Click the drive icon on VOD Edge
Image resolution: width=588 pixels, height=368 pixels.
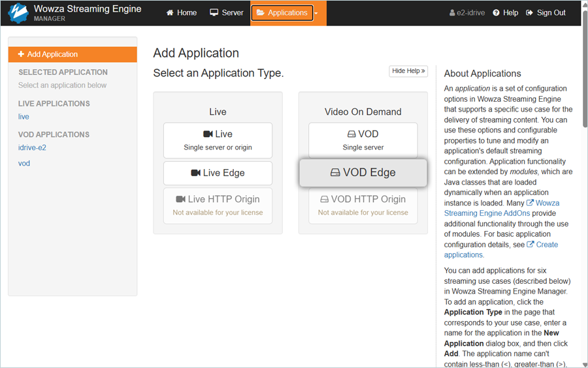[335, 173]
